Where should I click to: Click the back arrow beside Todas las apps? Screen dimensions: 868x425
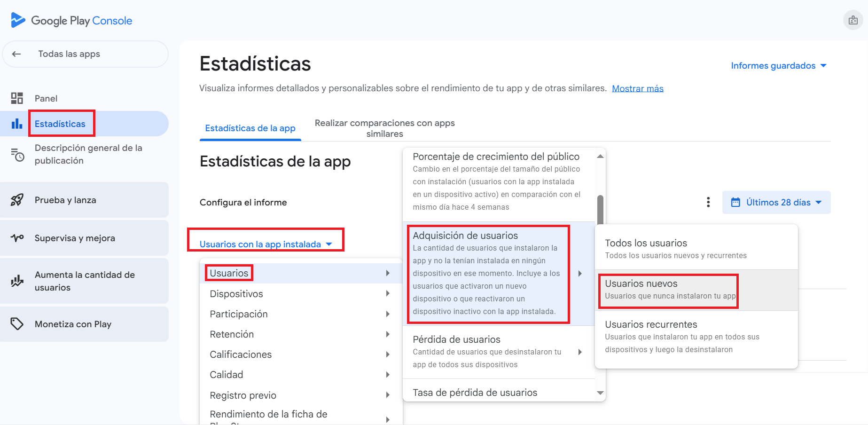[x=16, y=54]
